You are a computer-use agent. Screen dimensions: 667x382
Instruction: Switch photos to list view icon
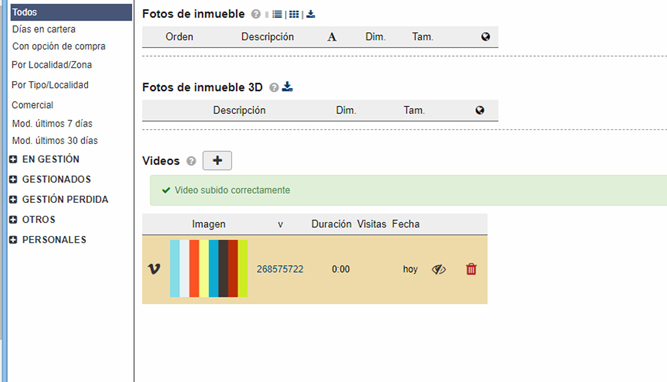pos(277,14)
